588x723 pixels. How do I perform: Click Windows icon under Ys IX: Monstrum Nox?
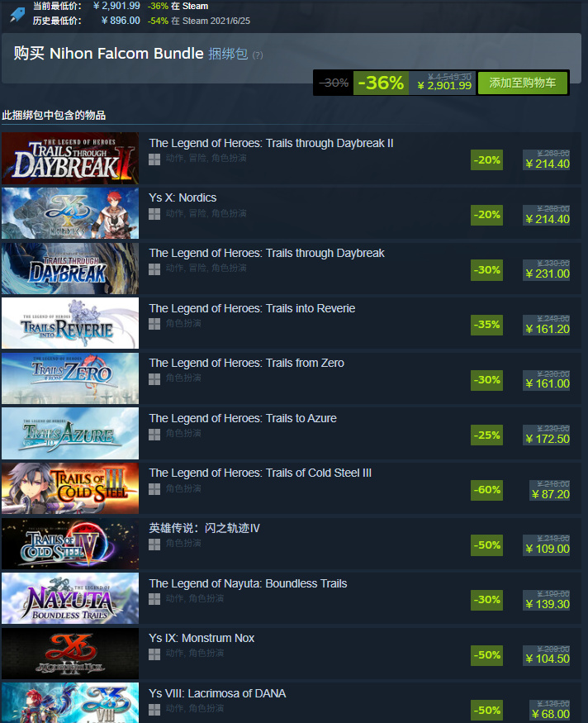pyautogui.click(x=154, y=654)
